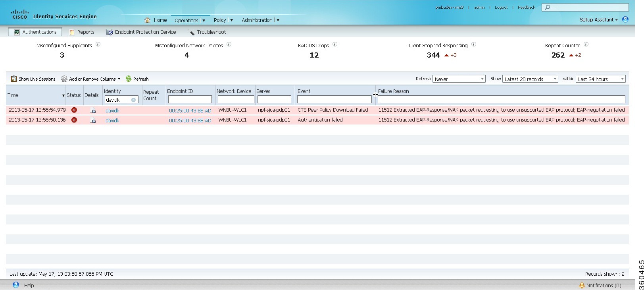644x290 pixels.
Task: Click the Add or Remove Columns gear icon
Action: (64, 79)
